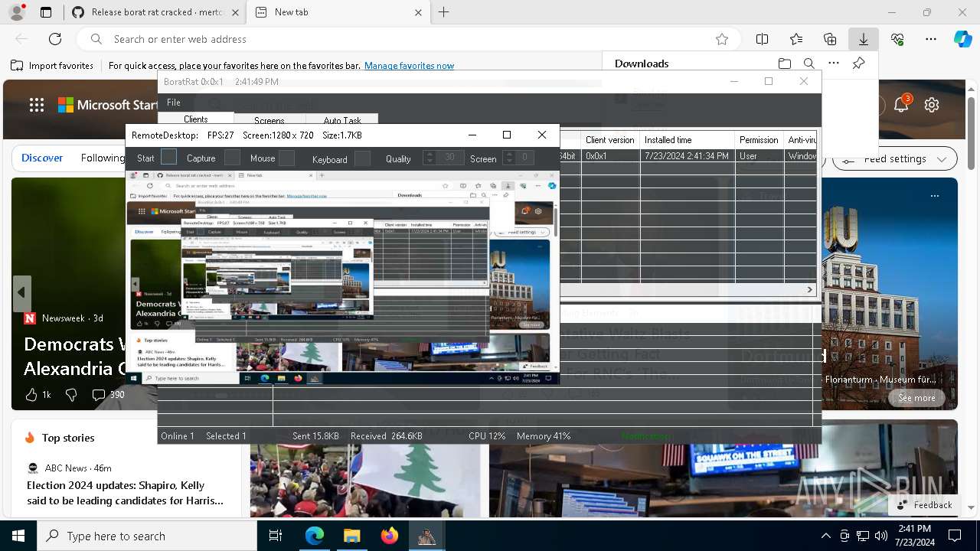Image resolution: width=980 pixels, height=551 pixels.
Task: Enable the Keyboard control checkbox
Action: [363, 158]
